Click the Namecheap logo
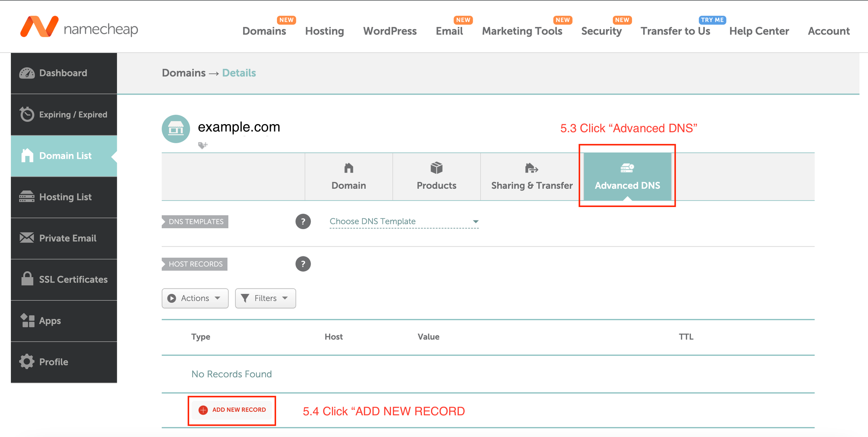Viewport: 868px width, 437px height. tap(79, 28)
